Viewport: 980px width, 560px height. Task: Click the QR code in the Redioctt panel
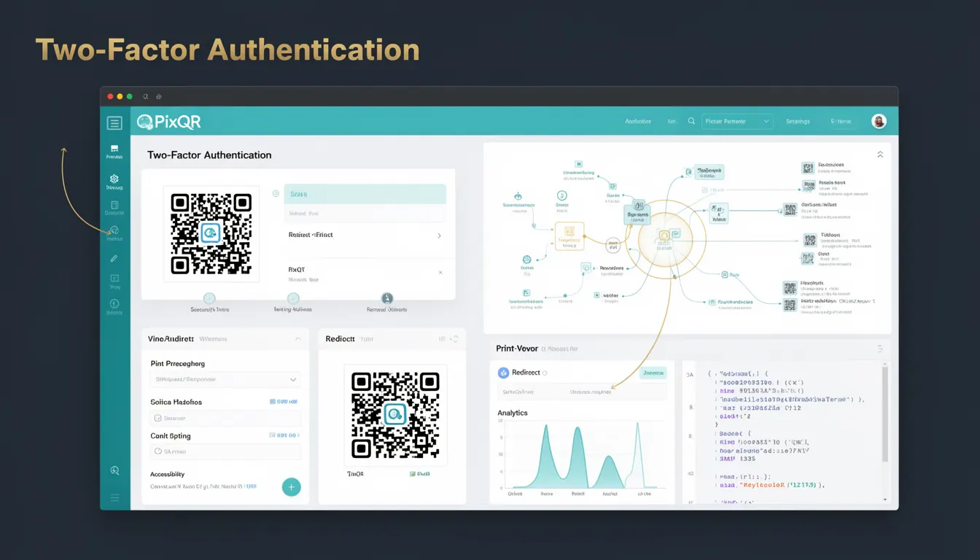click(394, 414)
